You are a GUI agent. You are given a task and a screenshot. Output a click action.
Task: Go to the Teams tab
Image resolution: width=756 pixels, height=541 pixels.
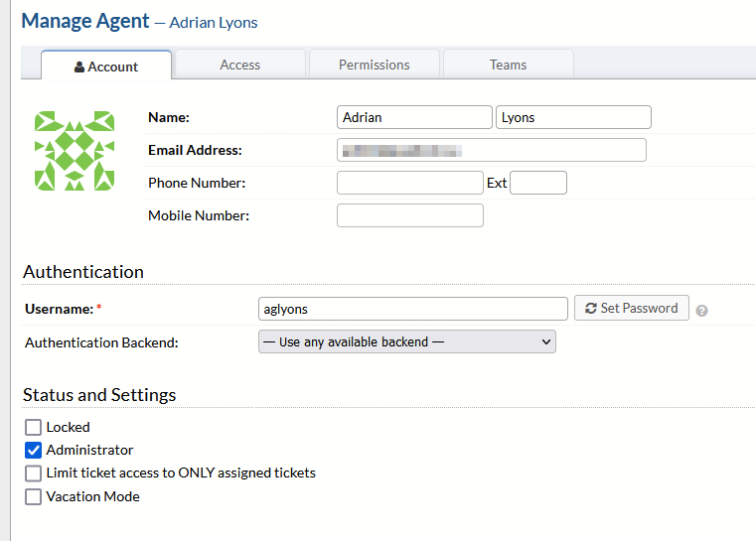[x=508, y=65]
